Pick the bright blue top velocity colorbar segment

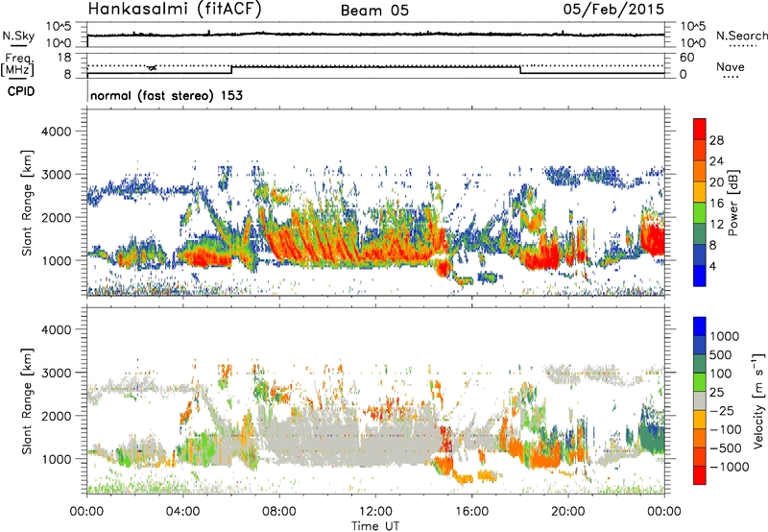coord(700,326)
